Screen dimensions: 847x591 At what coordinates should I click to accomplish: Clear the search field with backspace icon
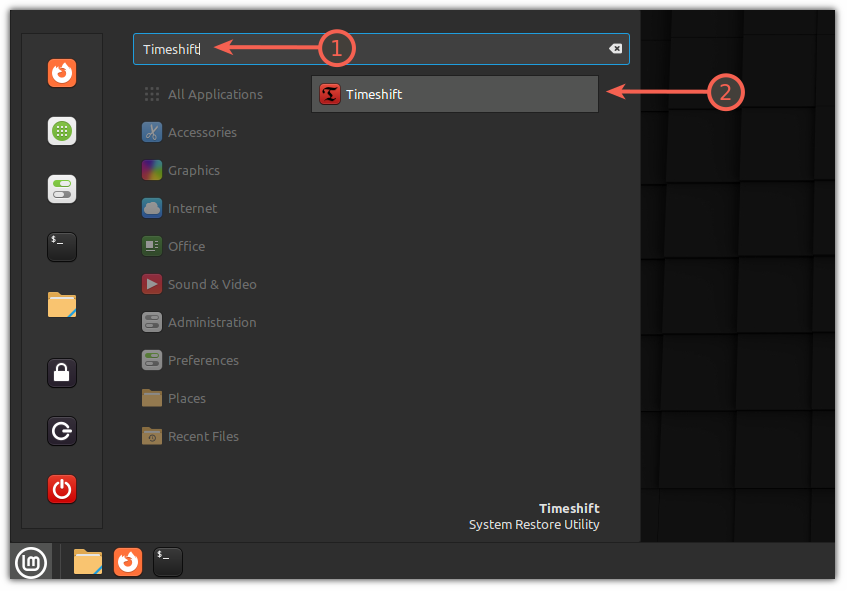click(615, 49)
